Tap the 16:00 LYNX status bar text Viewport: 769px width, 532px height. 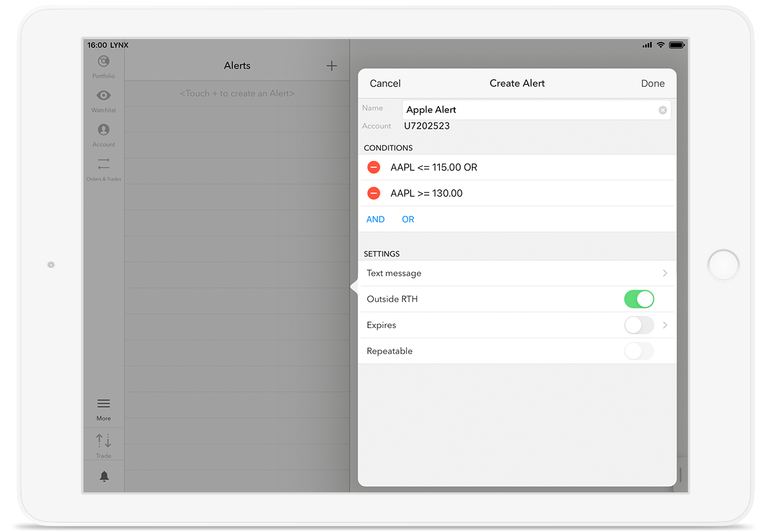point(108,45)
